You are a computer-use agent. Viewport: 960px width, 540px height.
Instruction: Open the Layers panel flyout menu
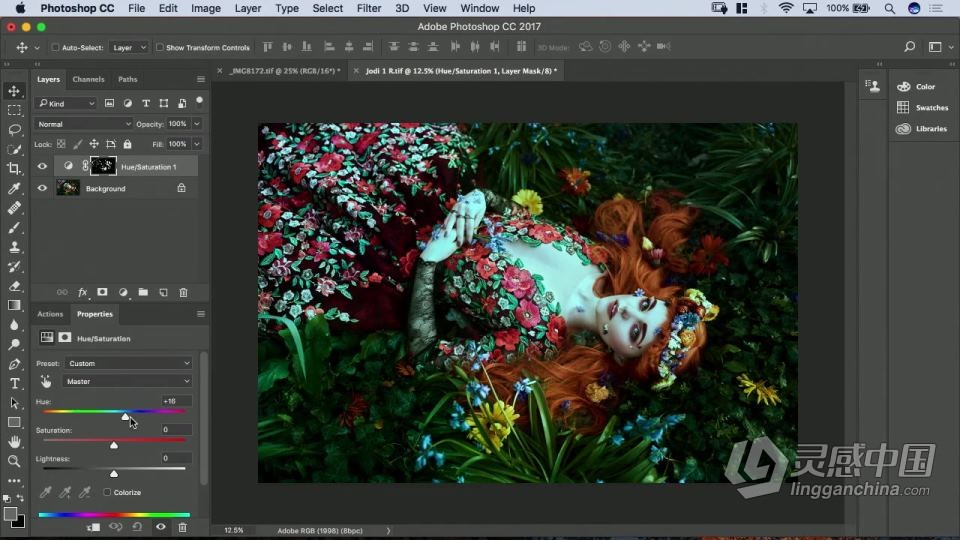click(201, 79)
